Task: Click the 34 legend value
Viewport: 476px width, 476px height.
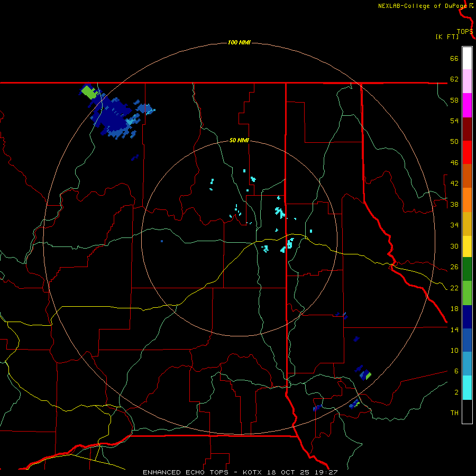Action: tap(454, 225)
